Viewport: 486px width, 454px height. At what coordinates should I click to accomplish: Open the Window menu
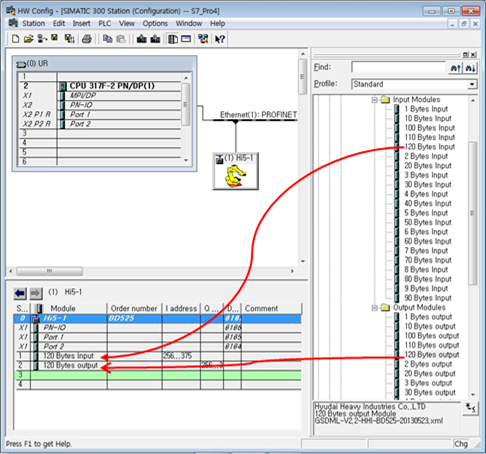coord(189,23)
